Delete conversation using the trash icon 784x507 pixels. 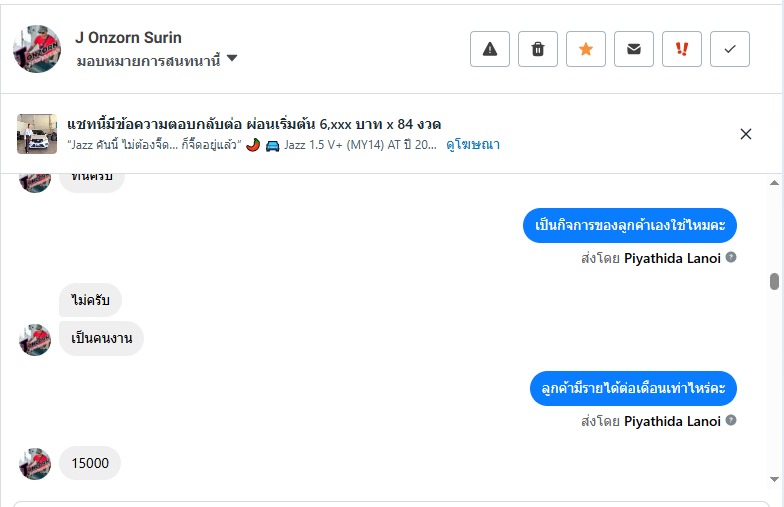538,49
